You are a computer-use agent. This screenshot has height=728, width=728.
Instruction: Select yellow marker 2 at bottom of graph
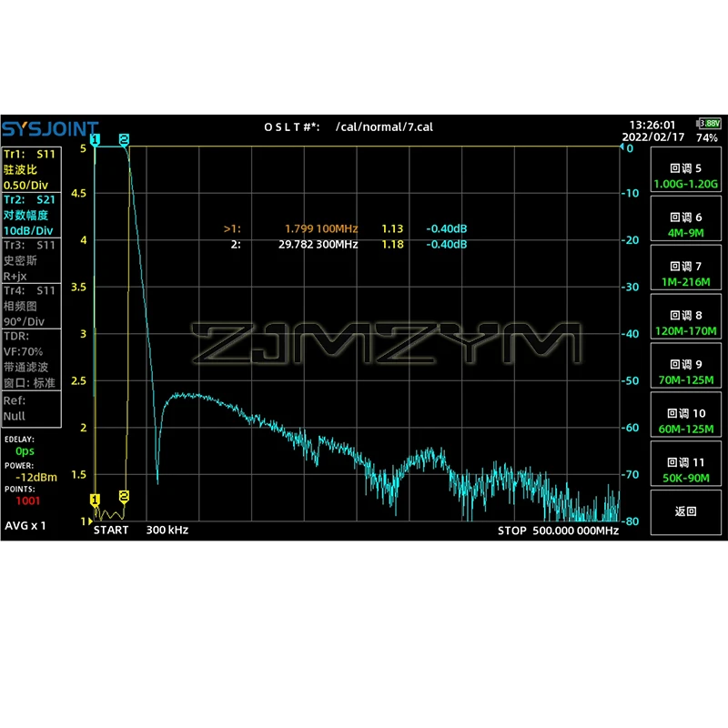124,496
